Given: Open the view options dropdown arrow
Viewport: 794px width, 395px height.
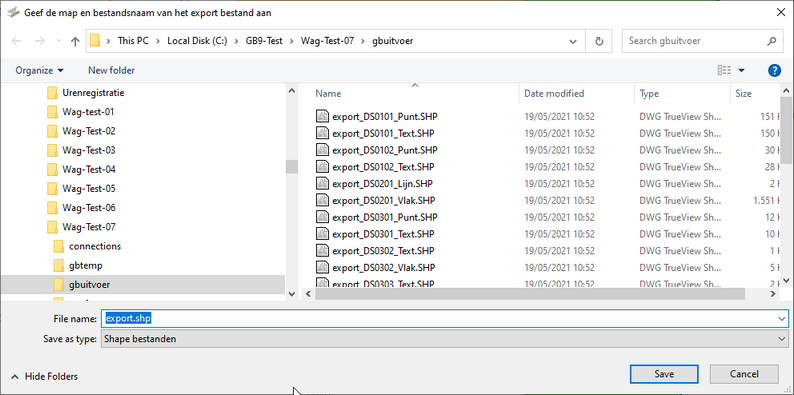Looking at the screenshot, I should point(742,70).
